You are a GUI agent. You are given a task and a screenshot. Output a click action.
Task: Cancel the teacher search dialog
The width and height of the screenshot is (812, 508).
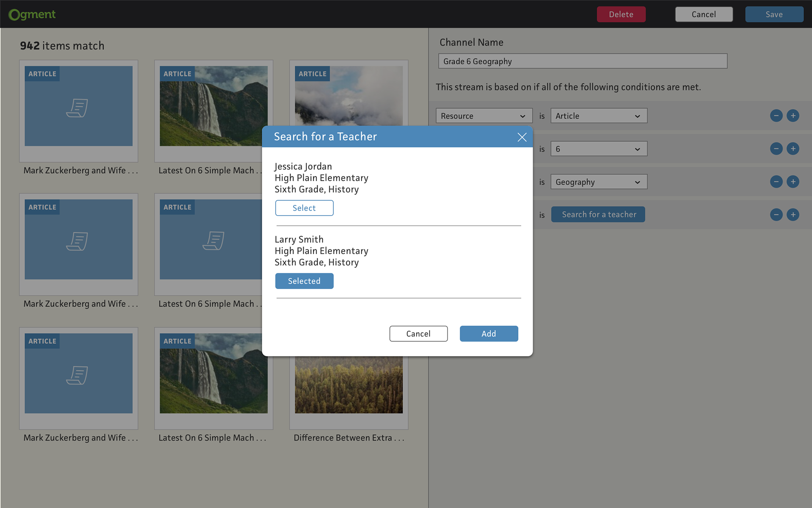point(418,334)
